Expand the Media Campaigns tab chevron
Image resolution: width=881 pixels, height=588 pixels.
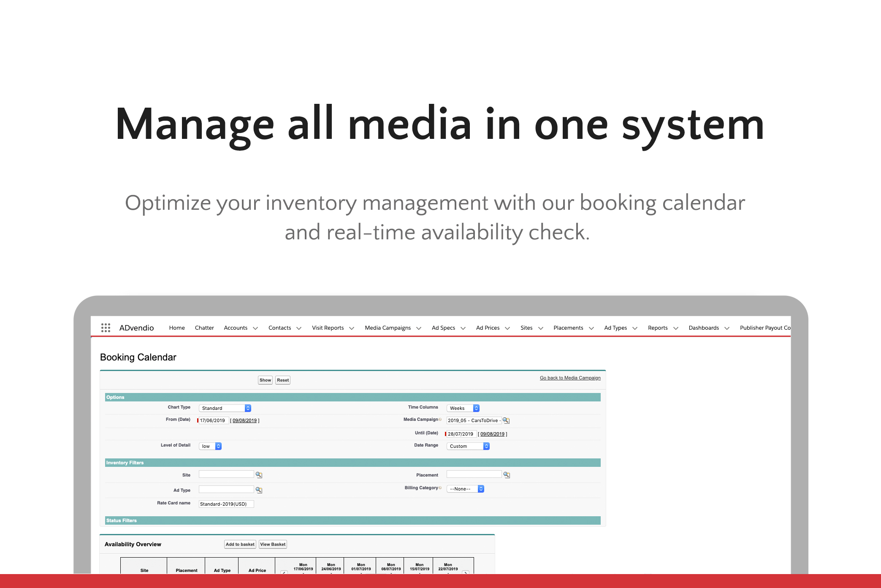click(x=419, y=328)
